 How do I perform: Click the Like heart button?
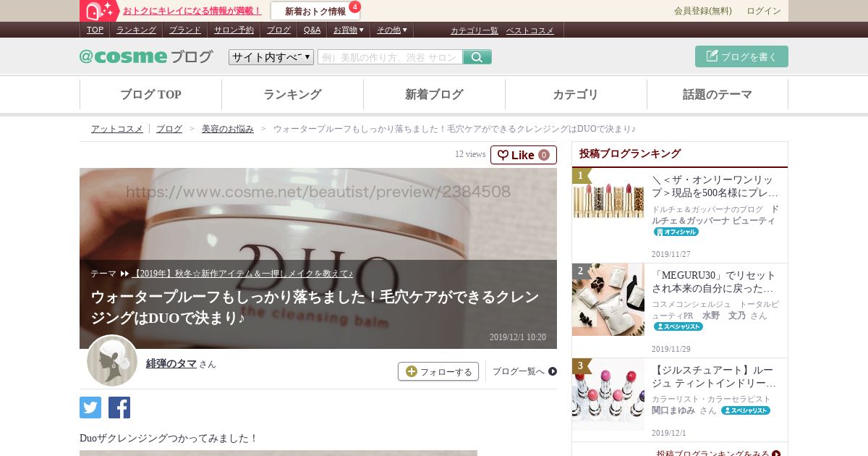click(x=524, y=155)
